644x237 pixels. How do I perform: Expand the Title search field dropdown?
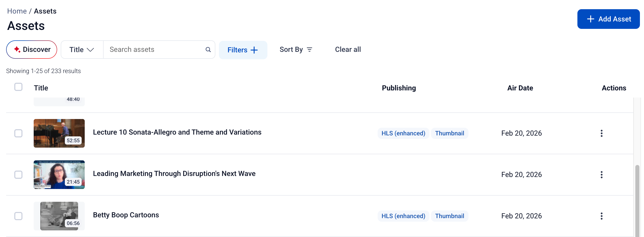point(82,50)
